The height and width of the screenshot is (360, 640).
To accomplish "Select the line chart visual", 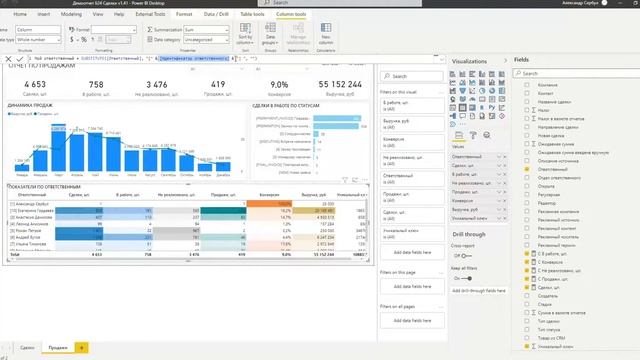I will (x=453, y=82).
